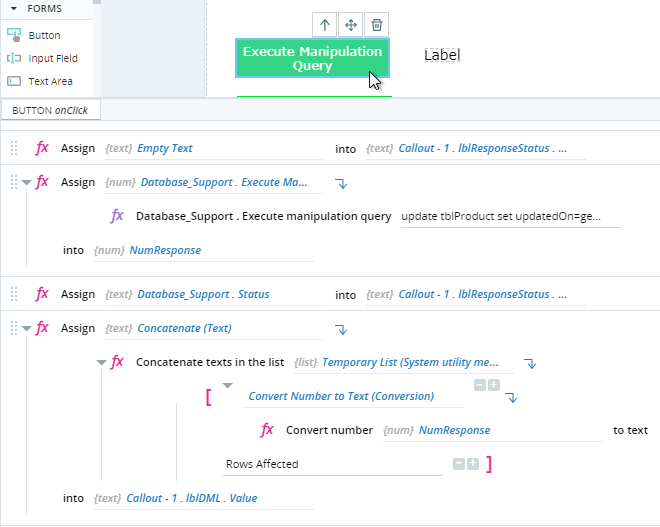This screenshot has height=527, width=660.
Task: Collapse the Convert Number to Text item
Action: [228, 386]
